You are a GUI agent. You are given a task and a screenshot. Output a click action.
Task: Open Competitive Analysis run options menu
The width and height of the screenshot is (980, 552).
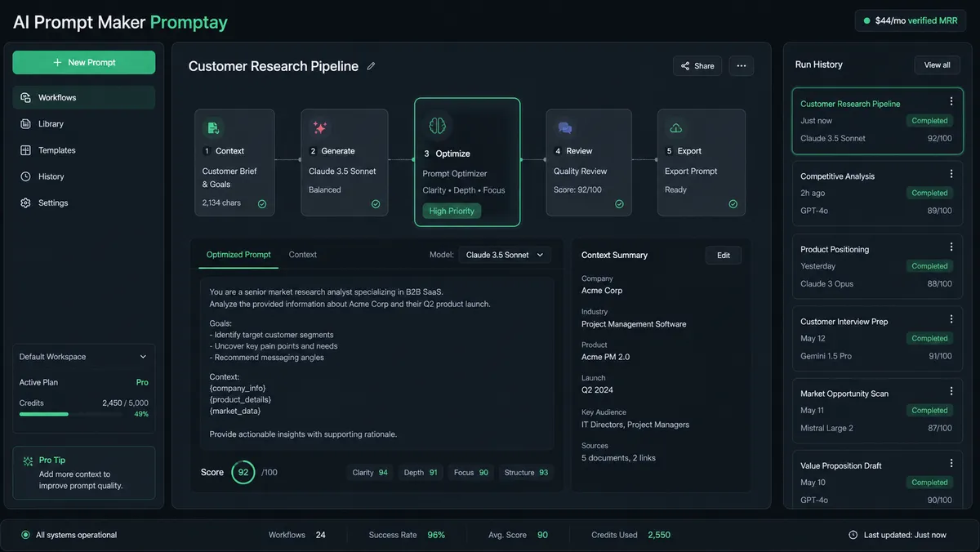[x=951, y=174]
